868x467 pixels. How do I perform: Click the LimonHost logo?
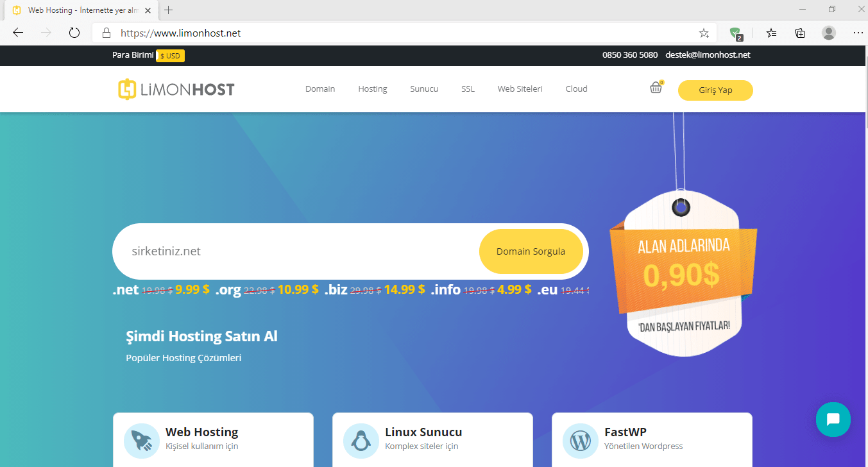176,89
